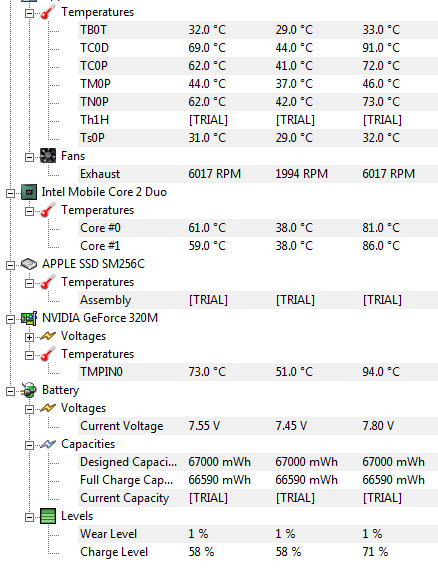
Task: Select the TM0P sensor row
Action: click(258, 84)
